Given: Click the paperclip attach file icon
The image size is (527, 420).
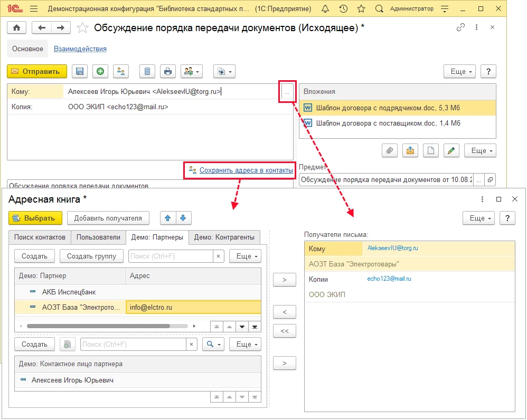Looking at the screenshot, I should (x=389, y=151).
